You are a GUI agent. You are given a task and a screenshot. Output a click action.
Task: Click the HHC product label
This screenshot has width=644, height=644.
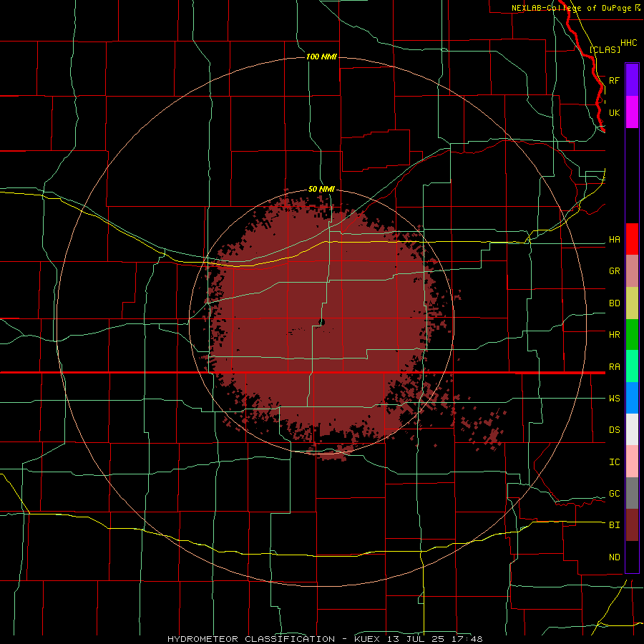(x=628, y=43)
